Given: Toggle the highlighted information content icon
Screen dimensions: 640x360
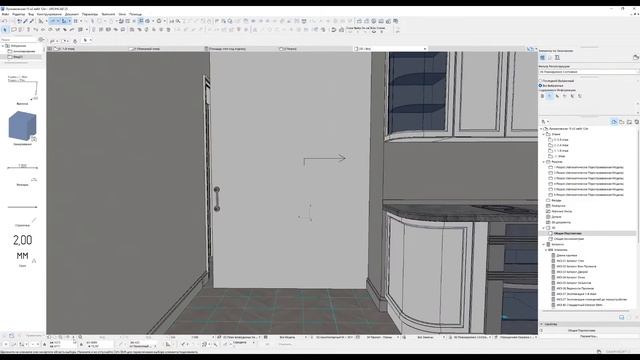Looking at the screenshot, I should tap(550, 96).
